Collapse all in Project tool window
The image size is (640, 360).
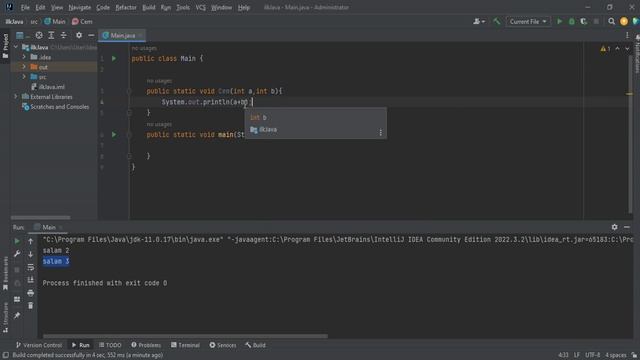(x=63, y=36)
